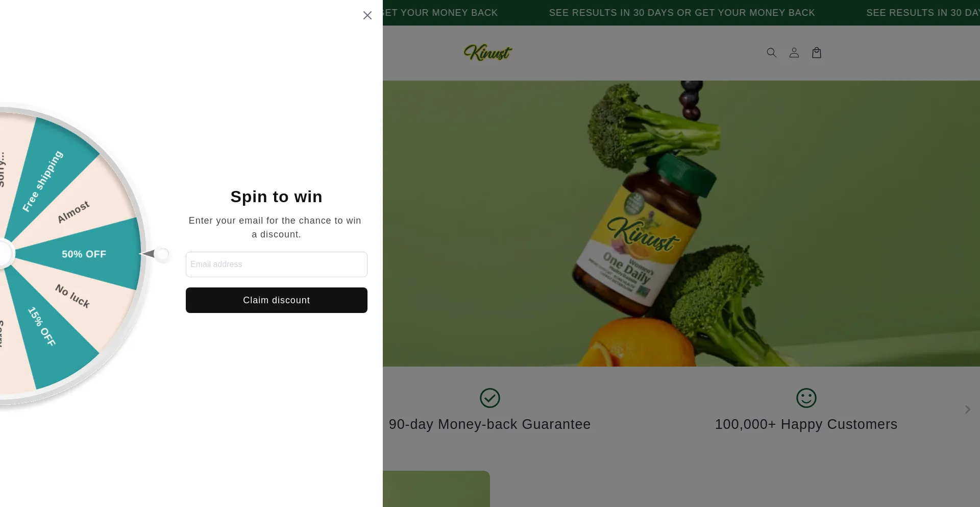The width and height of the screenshot is (980, 507).
Task: Click the Almost wheel segment
Action: [73, 212]
